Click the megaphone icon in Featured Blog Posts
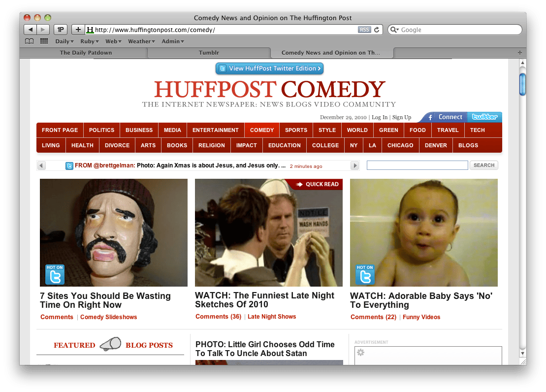The height and width of the screenshot is (392, 546). (110, 344)
